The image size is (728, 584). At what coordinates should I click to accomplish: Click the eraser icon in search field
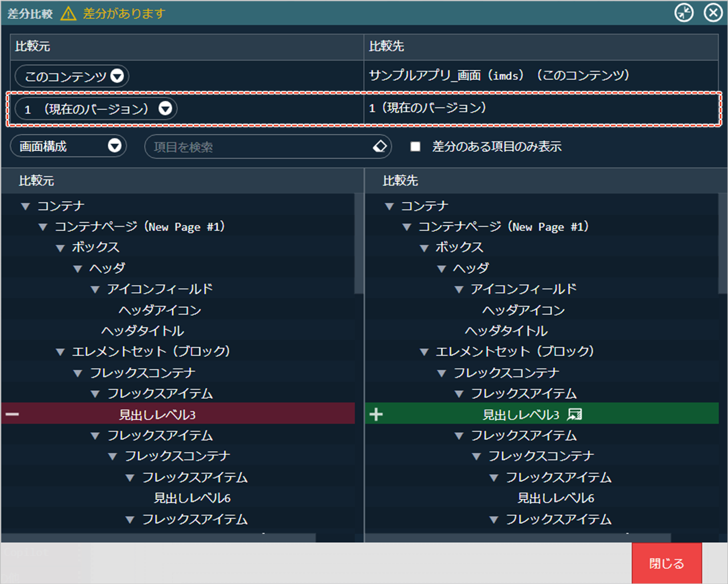[380, 147]
